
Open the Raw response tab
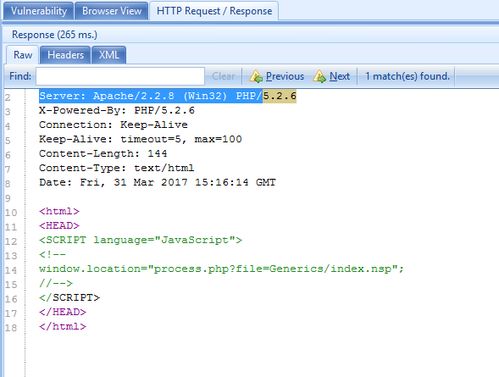point(23,55)
